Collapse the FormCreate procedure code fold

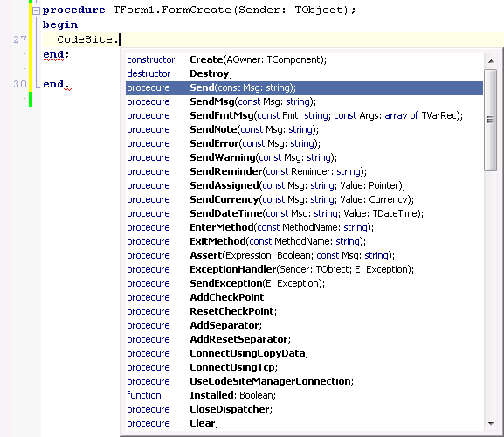click(x=36, y=11)
